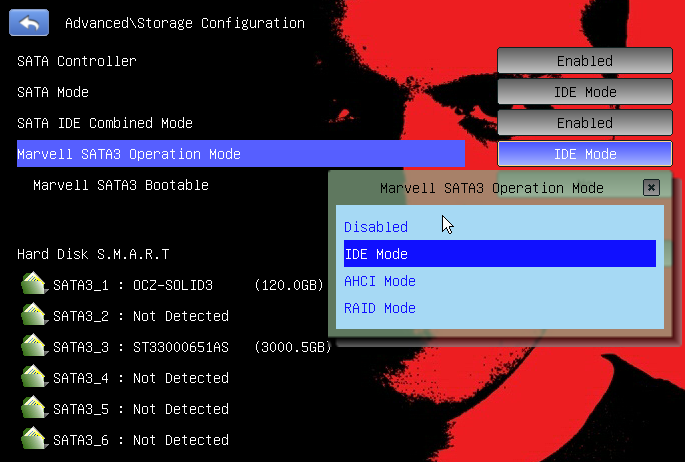Click SATA3_5 : Not Detected entry
Viewport: 685px width, 462px height.
141,409
